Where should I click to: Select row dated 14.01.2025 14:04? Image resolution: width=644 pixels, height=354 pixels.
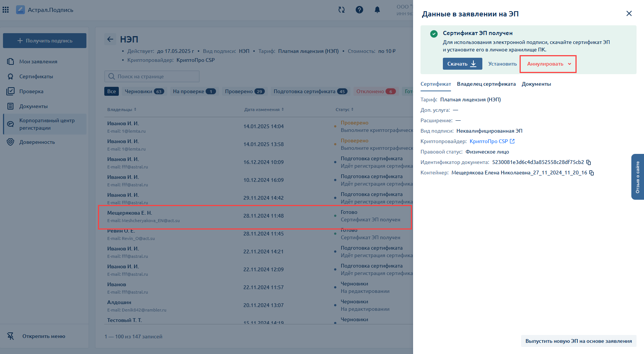[x=258, y=126]
